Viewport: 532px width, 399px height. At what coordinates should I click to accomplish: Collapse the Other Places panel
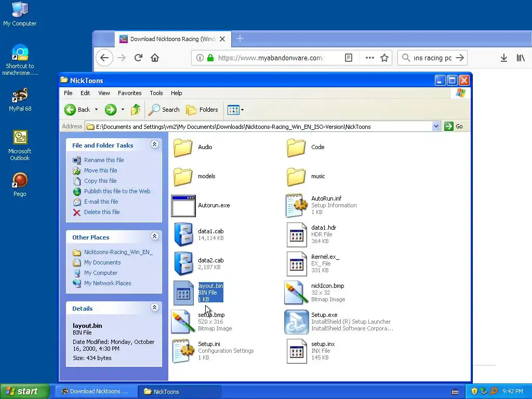click(x=154, y=236)
